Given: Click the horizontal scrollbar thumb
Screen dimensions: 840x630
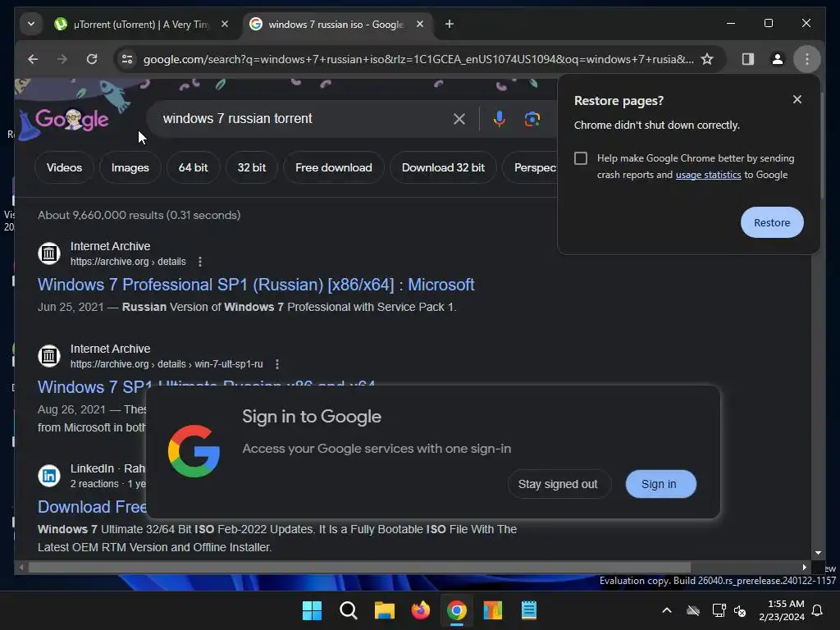Looking at the screenshot, I should (359, 568).
